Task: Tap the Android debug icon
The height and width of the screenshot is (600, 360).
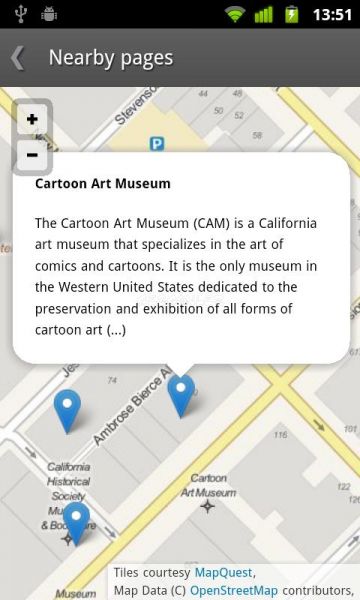Action: pyautogui.click(x=49, y=14)
